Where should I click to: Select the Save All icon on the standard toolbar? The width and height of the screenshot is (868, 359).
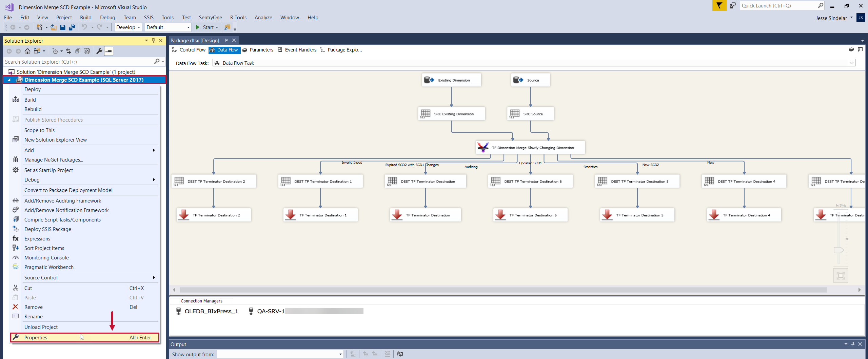[x=72, y=27]
